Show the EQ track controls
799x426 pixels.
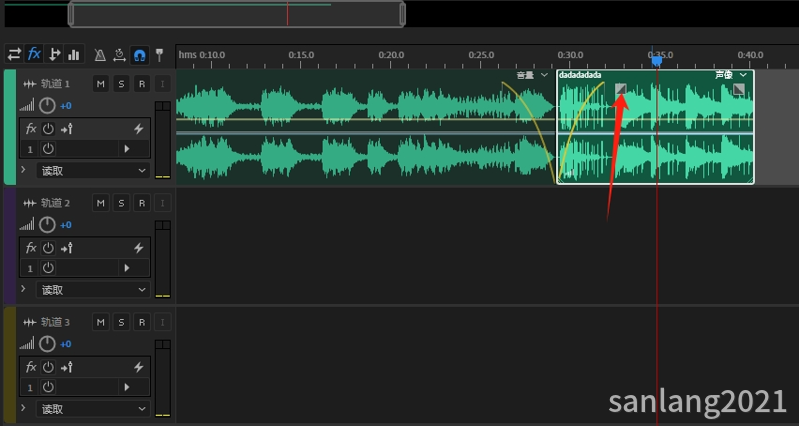coord(74,54)
